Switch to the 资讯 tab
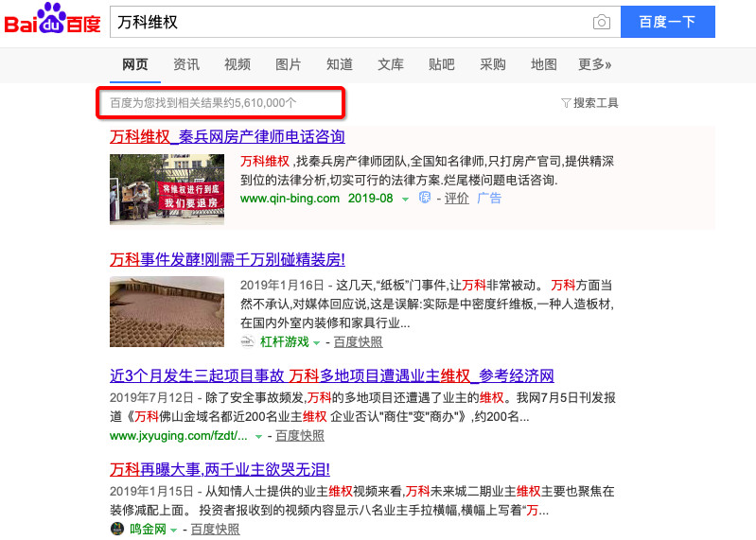The width and height of the screenshot is (756, 540). [x=186, y=64]
